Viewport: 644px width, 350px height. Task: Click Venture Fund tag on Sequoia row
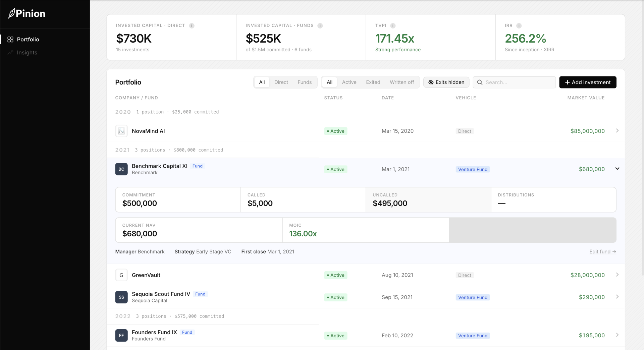[x=473, y=298]
